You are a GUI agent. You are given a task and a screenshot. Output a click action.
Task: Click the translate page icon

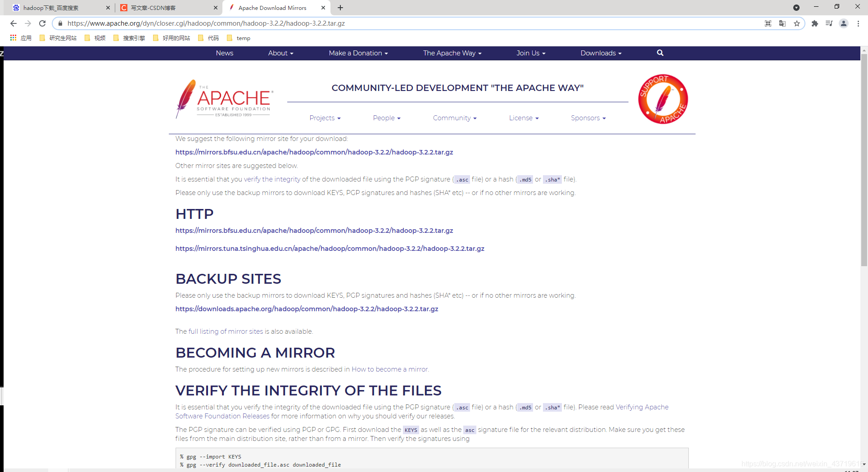782,23
